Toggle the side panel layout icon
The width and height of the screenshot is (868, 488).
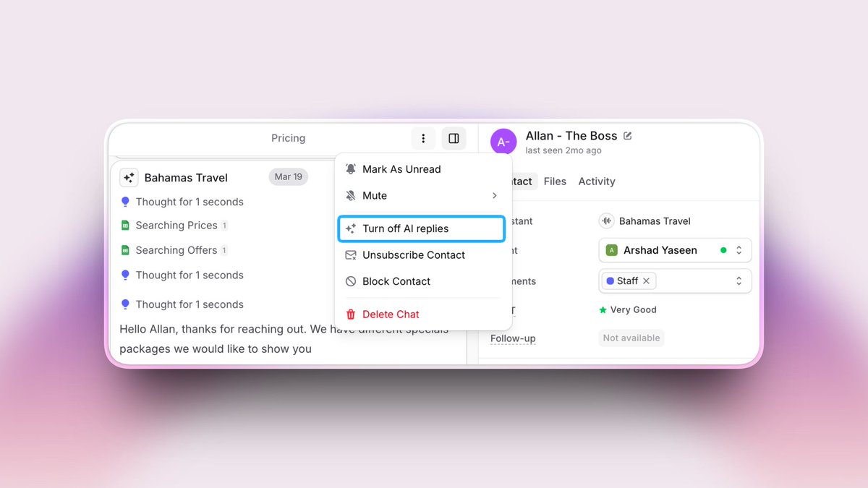[x=454, y=138]
